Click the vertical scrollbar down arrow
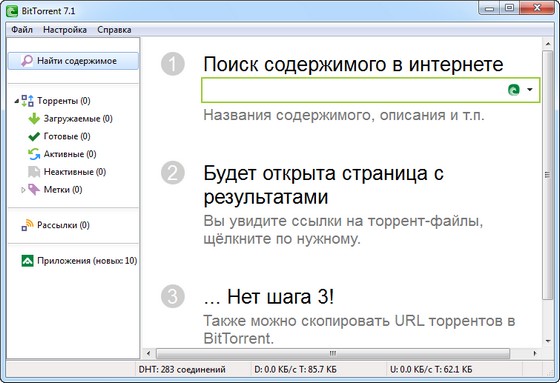Viewport: 560px width, 383px height. pyautogui.click(x=548, y=341)
